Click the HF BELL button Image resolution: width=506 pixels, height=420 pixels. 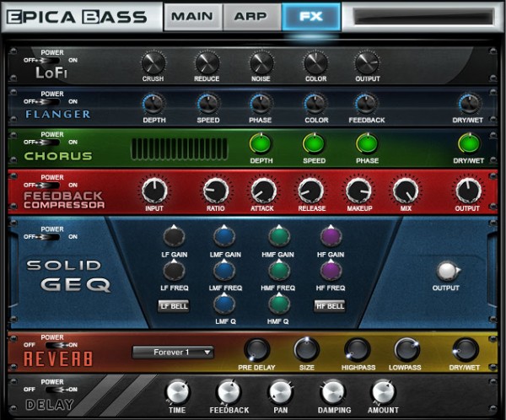tap(330, 306)
